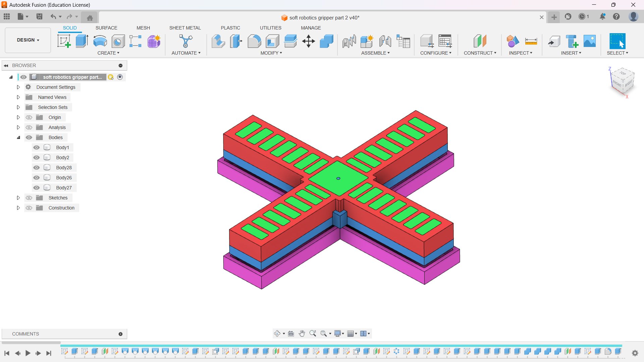Click the Measure tool icon

point(531,41)
